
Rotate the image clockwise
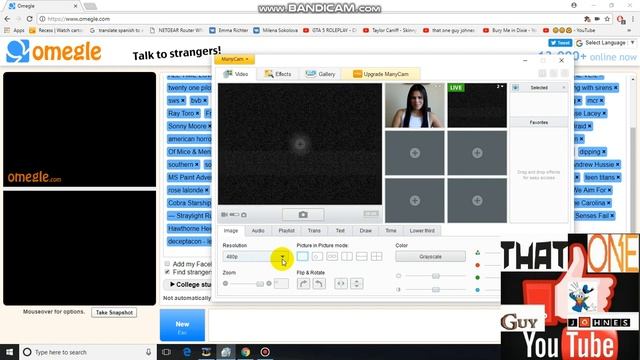303,283
